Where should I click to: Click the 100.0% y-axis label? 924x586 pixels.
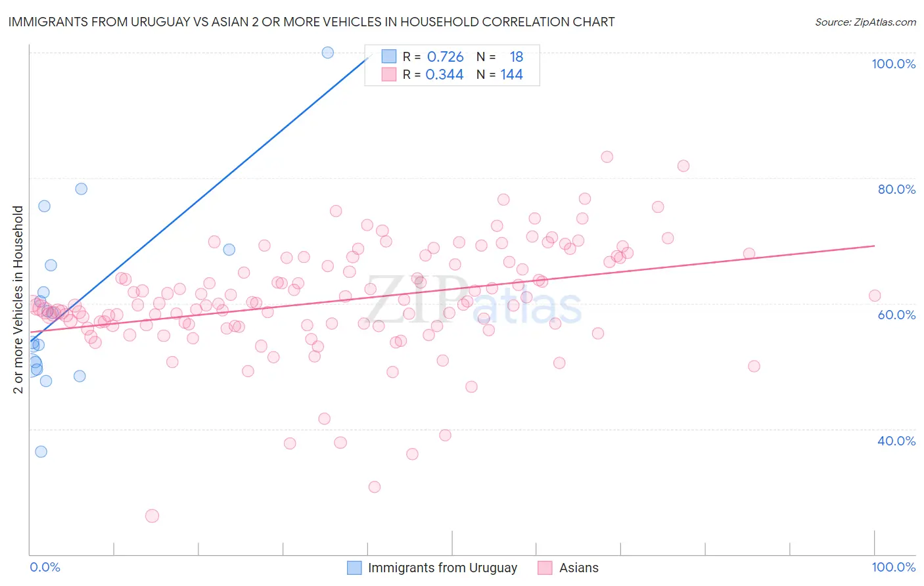[x=894, y=64]
